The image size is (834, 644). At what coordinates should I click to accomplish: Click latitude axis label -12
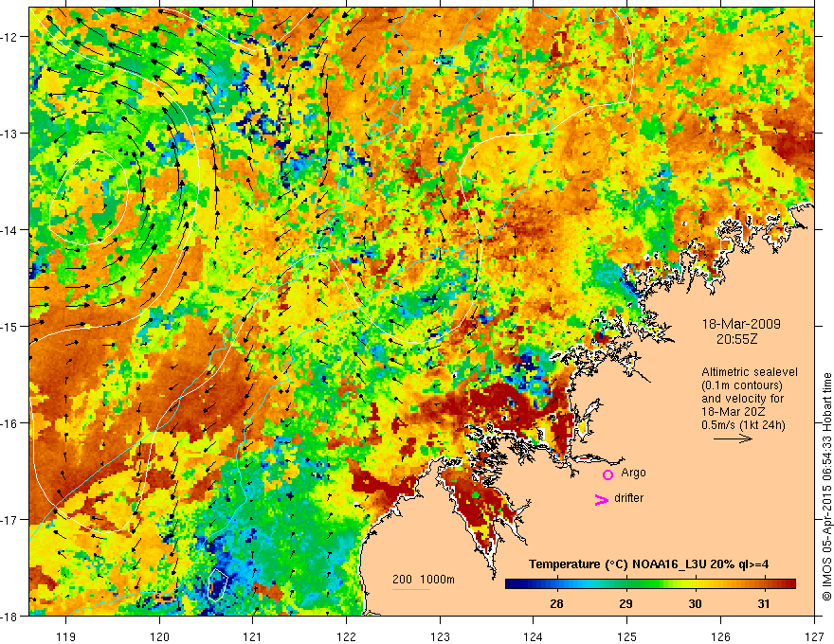click(10, 37)
